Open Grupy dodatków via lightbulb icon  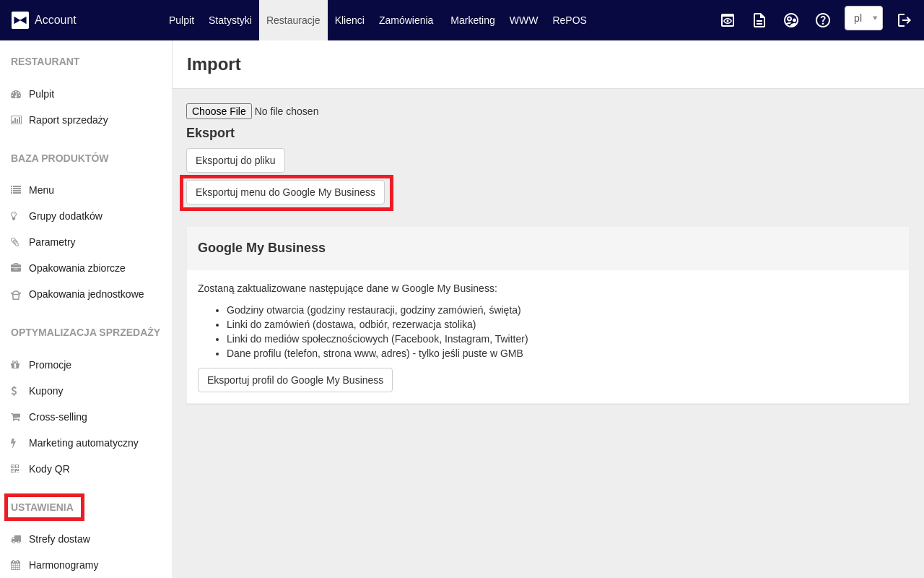pyautogui.click(x=14, y=215)
